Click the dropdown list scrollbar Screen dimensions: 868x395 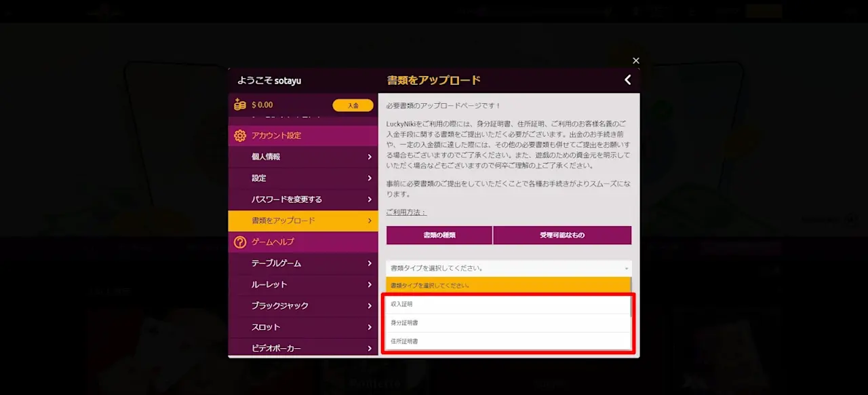[631, 297]
